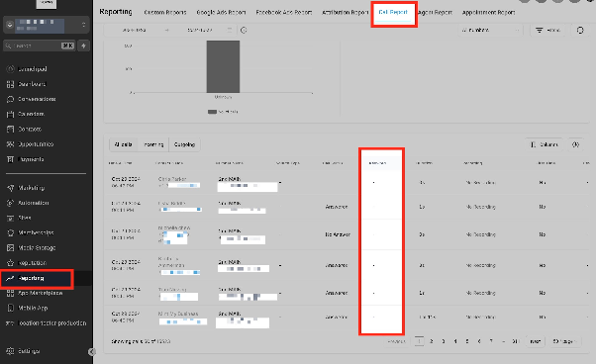The image size is (596, 364).
Task: Open the rows per page dropdown
Action: pyautogui.click(x=565, y=341)
